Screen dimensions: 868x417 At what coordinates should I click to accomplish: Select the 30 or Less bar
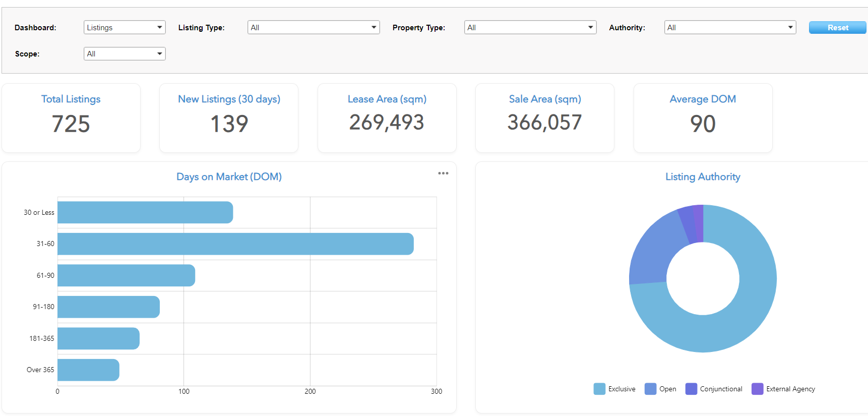pyautogui.click(x=145, y=212)
